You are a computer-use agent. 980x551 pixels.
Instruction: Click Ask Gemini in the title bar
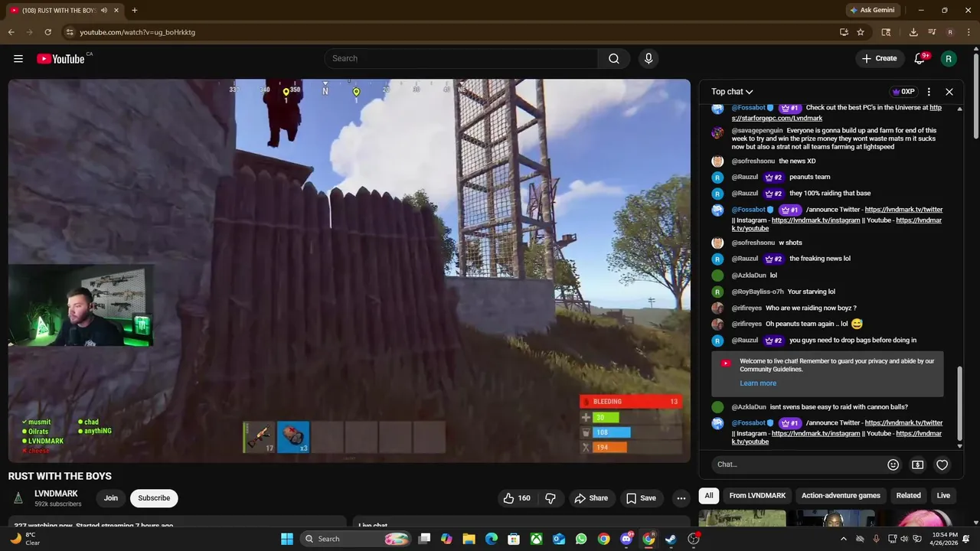click(873, 10)
